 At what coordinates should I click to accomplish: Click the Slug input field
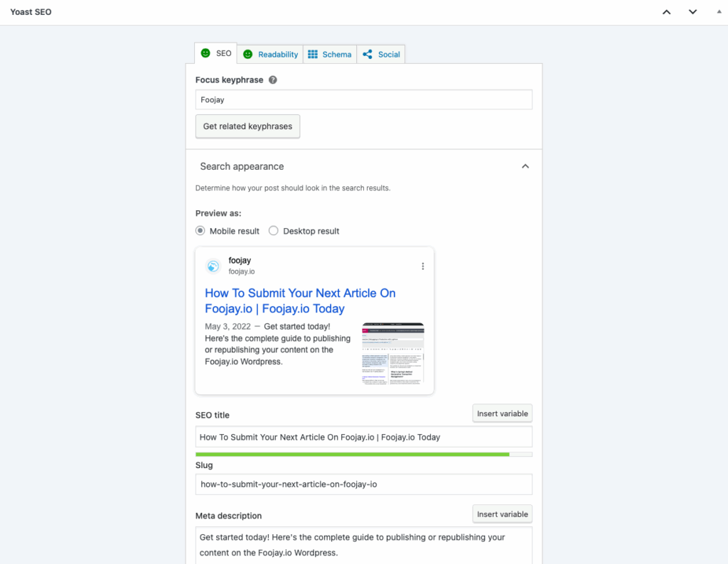point(363,484)
